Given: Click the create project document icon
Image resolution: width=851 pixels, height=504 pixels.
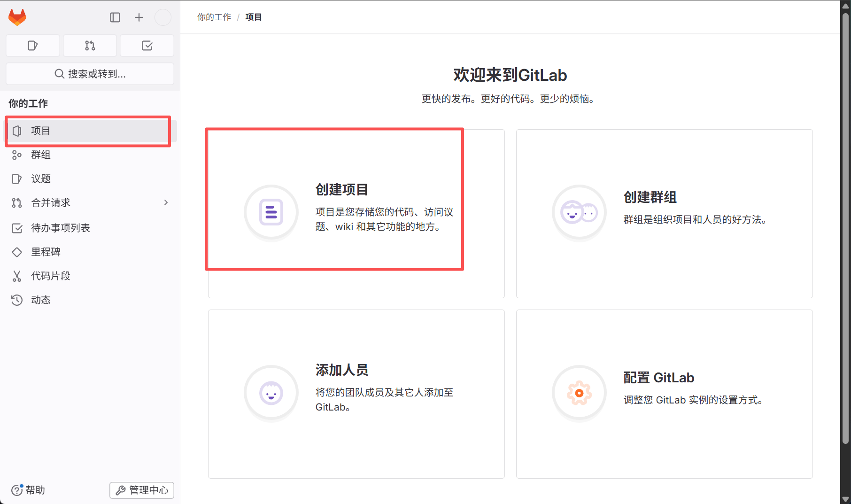Looking at the screenshot, I should click(271, 212).
